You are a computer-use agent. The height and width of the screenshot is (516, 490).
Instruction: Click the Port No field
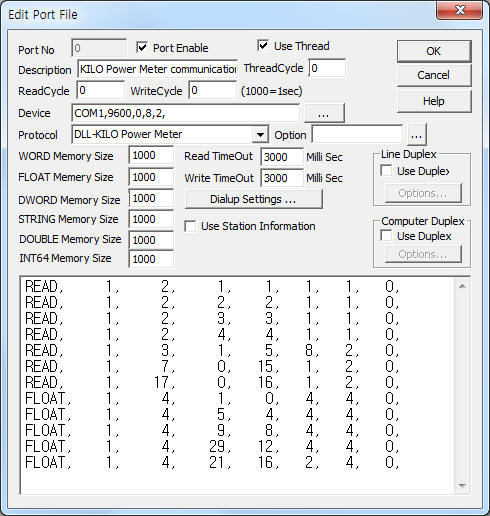(99, 48)
